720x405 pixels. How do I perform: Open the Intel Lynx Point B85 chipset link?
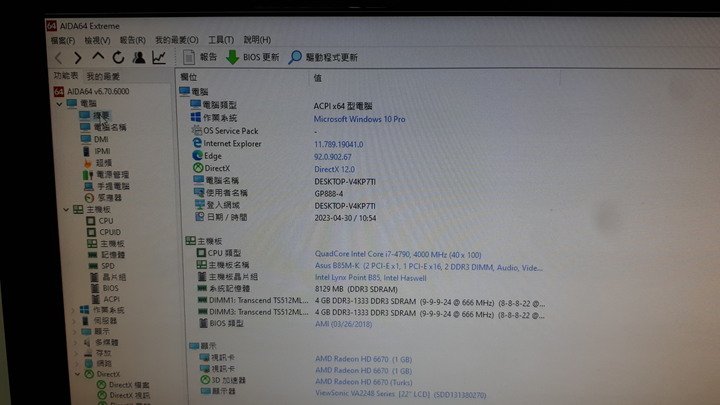[371, 278]
